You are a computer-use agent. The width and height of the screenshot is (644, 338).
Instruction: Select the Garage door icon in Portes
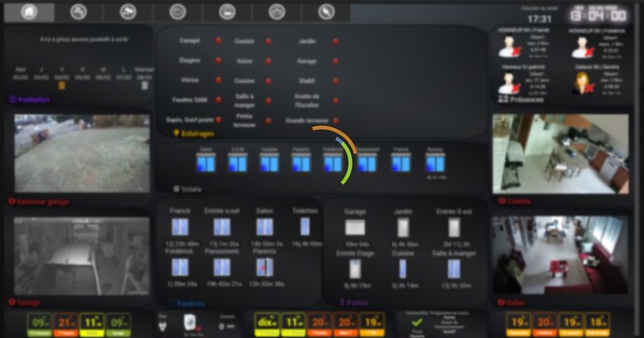click(356, 227)
